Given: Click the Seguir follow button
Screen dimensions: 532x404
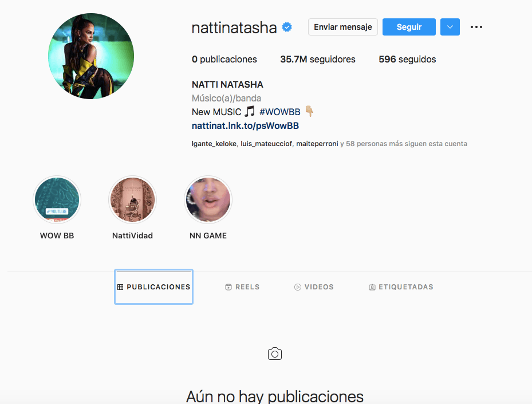Looking at the screenshot, I should 409,27.
